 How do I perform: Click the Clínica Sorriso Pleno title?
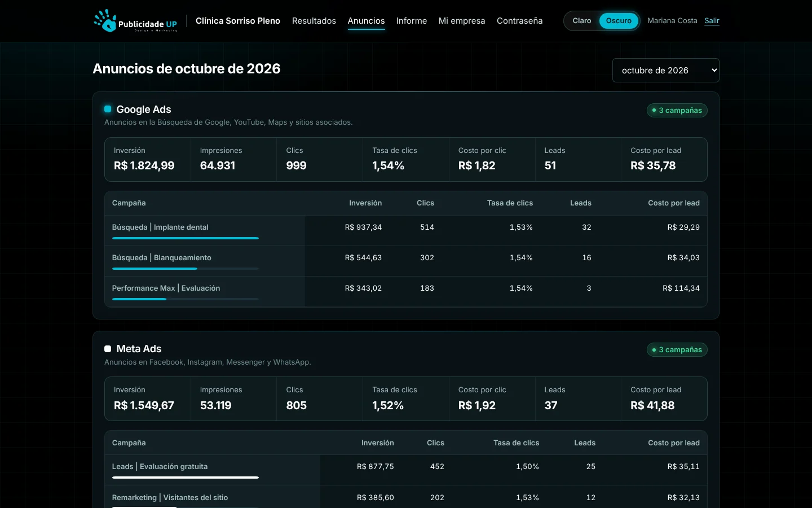tap(238, 21)
